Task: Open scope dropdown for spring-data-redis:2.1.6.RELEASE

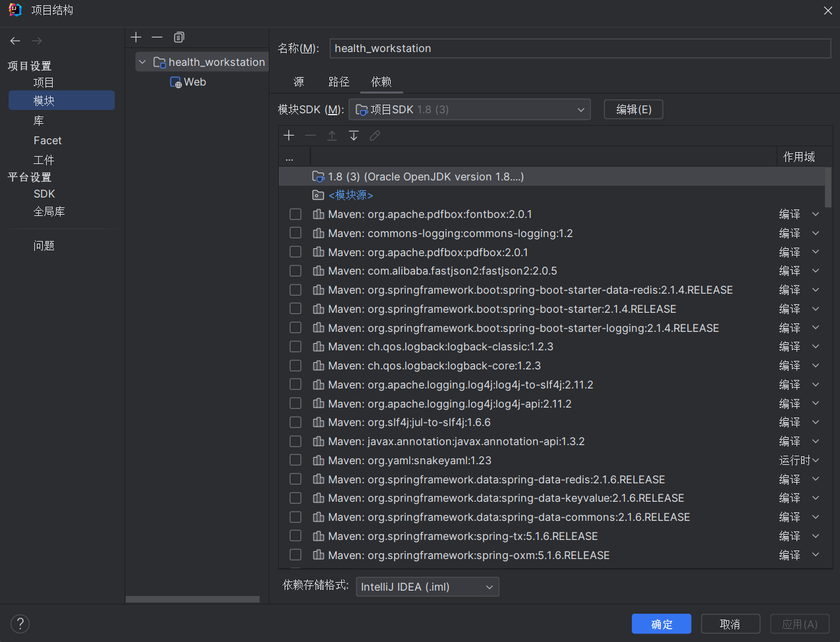Action: point(816,479)
